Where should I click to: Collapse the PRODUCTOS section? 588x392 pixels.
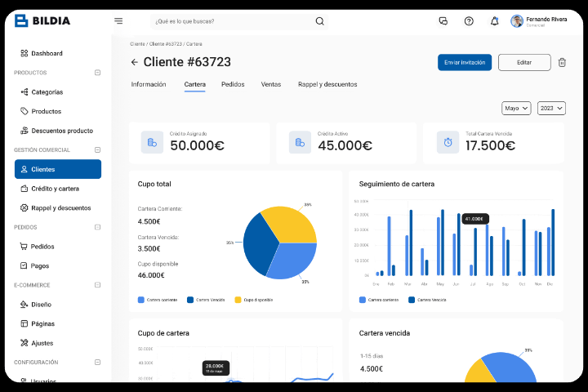click(x=97, y=73)
